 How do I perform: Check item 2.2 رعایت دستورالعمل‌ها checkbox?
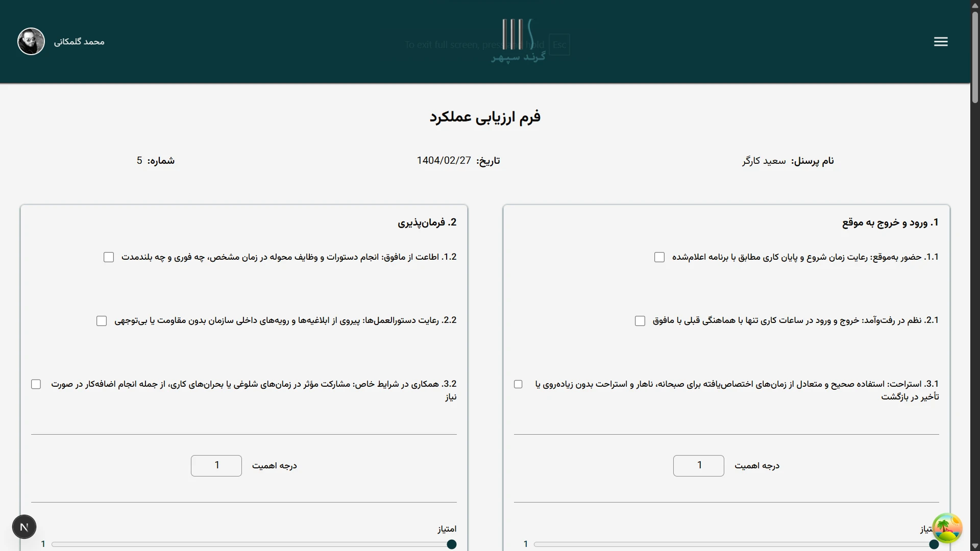tap(102, 321)
